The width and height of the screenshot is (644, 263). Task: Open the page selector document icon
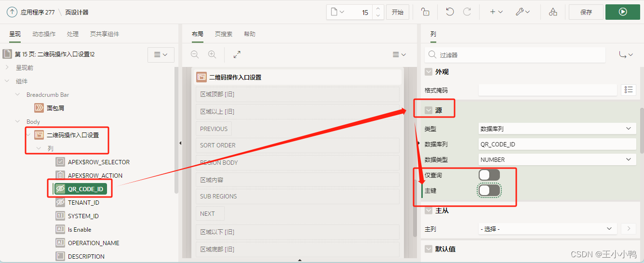click(x=338, y=12)
